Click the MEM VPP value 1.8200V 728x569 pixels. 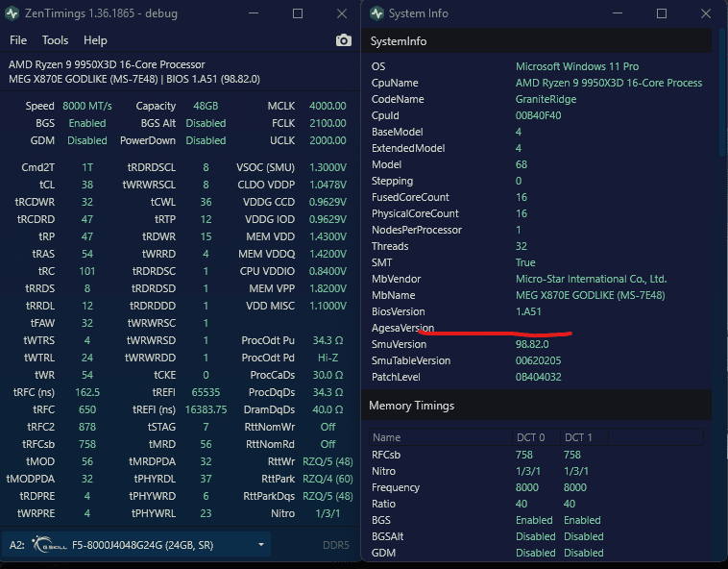[x=328, y=288]
